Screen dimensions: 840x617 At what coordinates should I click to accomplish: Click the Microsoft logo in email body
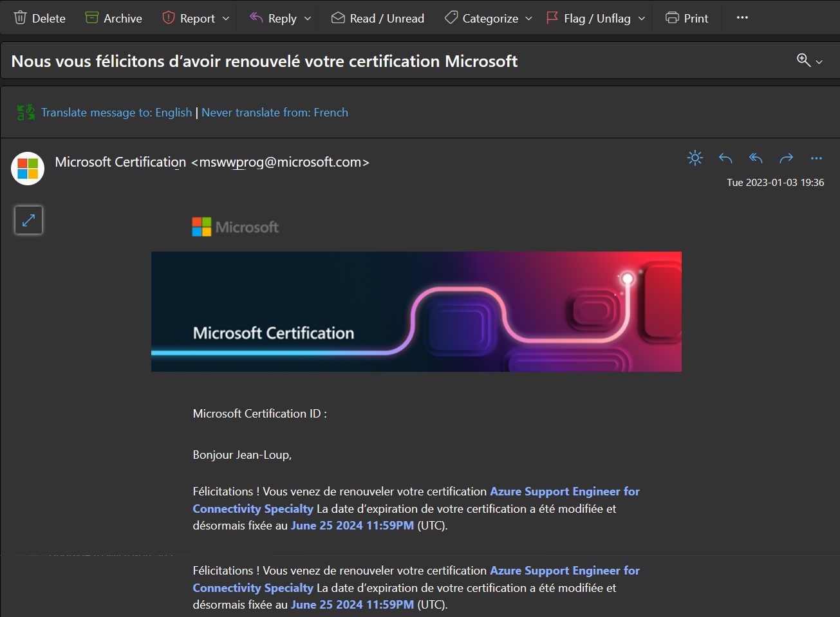click(x=236, y=226)
